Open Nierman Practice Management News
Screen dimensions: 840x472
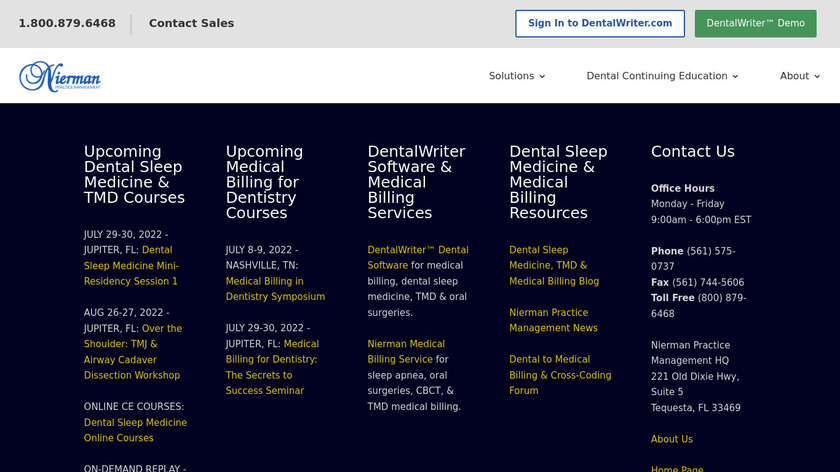[553, 320]
